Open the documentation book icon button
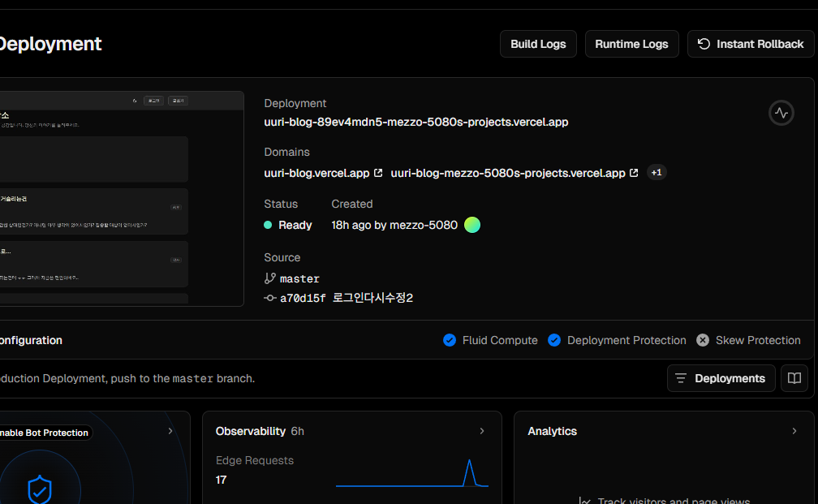 [x=794, y=378]
